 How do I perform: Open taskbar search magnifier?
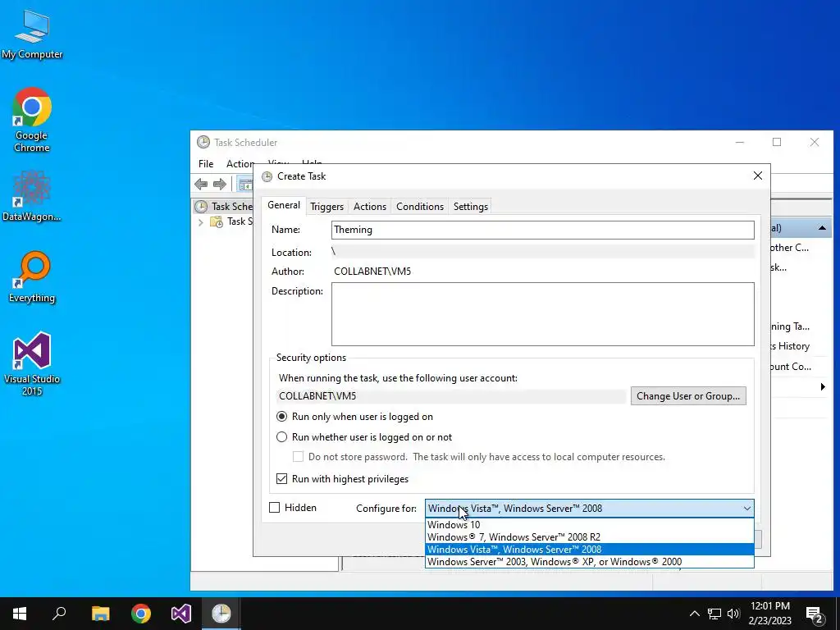tap(59, 614)
